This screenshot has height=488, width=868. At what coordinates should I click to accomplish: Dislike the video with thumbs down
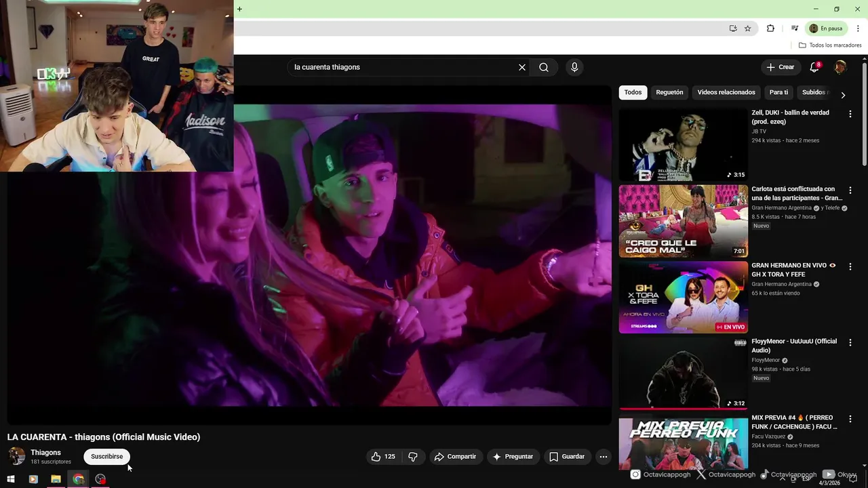click(413, 457)
